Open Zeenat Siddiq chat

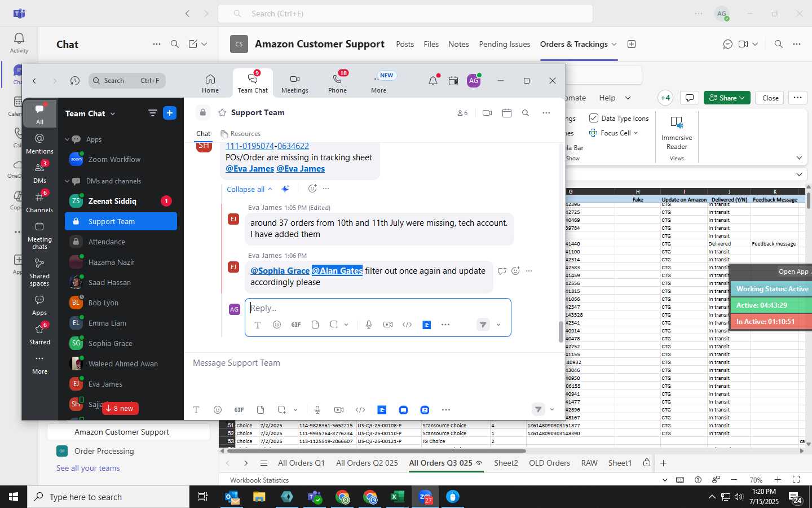pos(121,201)
